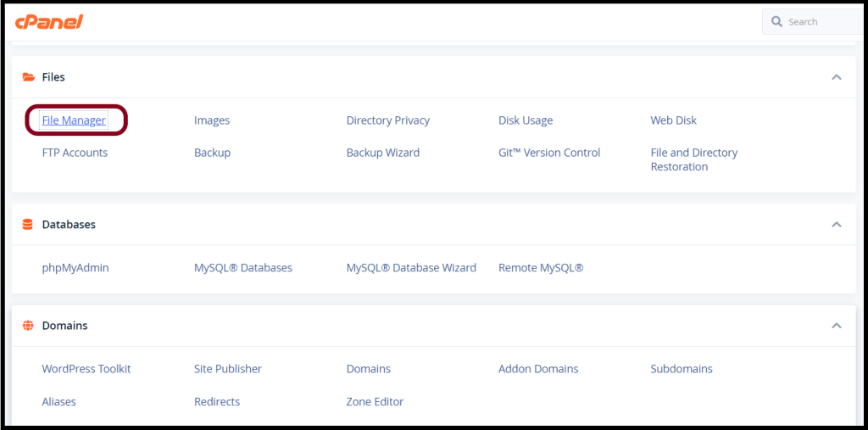Launch the Backup Wizard

[x=383, y=153]
